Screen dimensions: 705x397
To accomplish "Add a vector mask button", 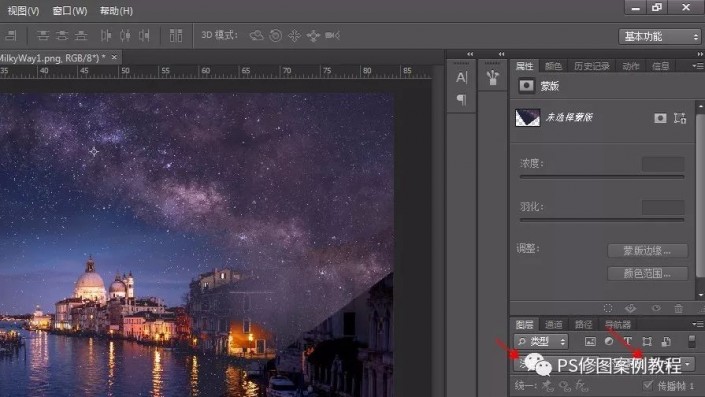I will [680, 118].
